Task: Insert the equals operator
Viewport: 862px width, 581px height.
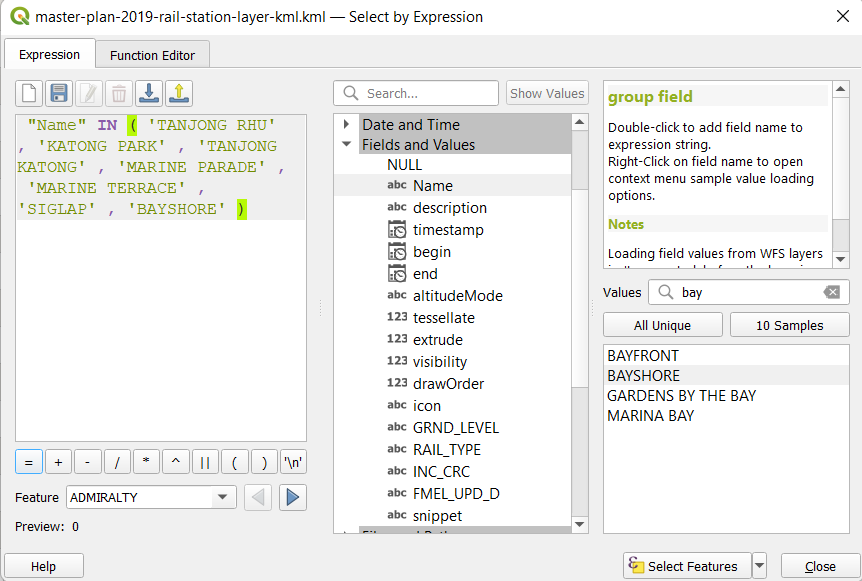Action: 29,462
